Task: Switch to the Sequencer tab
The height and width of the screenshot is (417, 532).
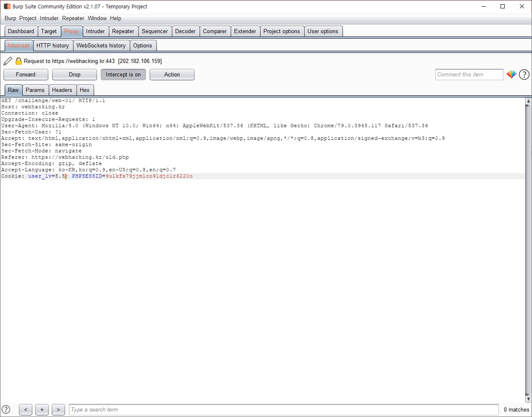Action: click(x=155, y=31)
